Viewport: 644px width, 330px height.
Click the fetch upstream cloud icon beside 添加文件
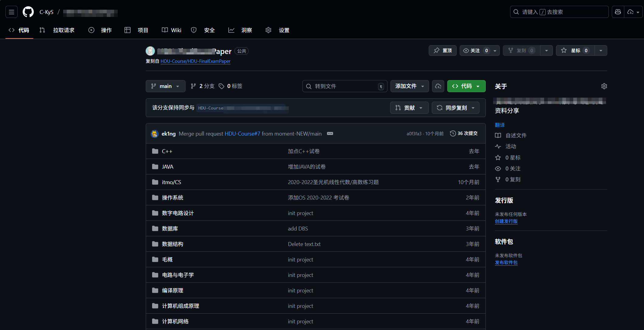coord(438,86)
